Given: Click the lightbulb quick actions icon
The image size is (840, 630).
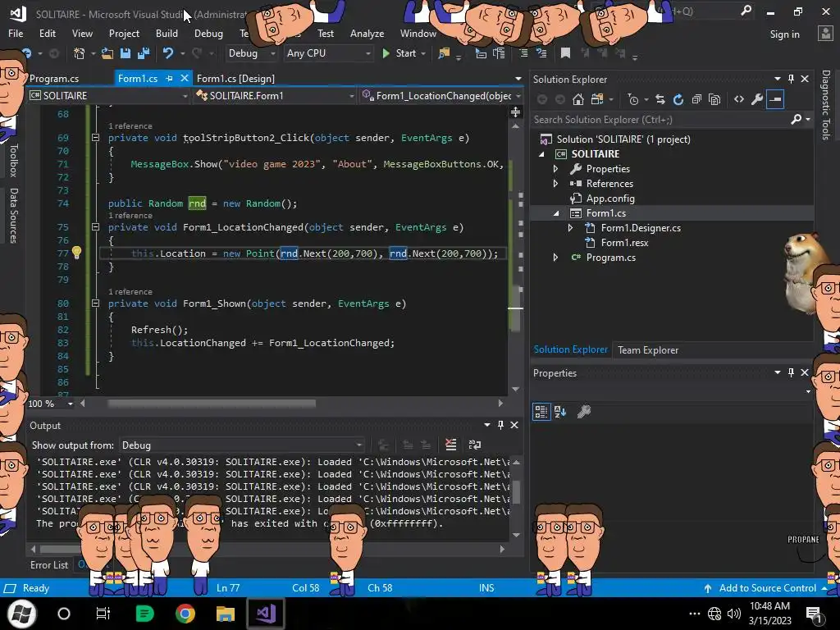Looking at the screenshot, I should (76, 253).
